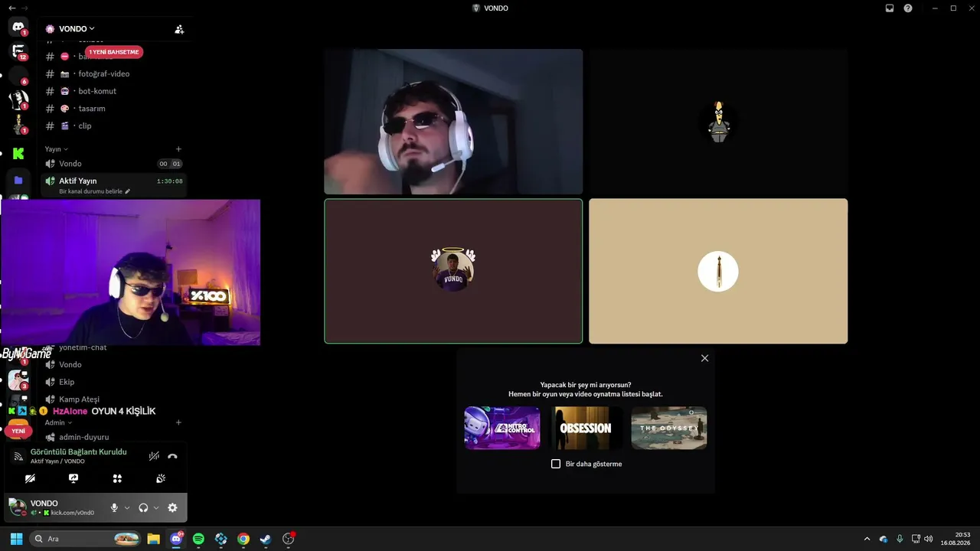Collapse the Yayın category
This screenshot has width=980, height=551.
(x=56, y=149)
